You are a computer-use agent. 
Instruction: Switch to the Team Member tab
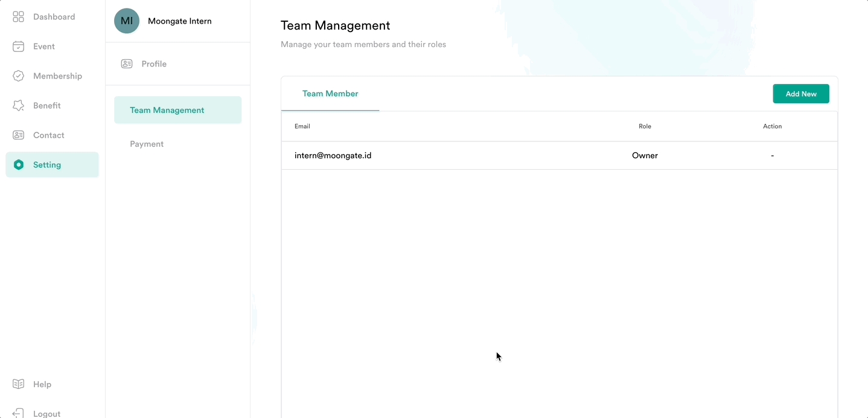click(x=330, y=94)
